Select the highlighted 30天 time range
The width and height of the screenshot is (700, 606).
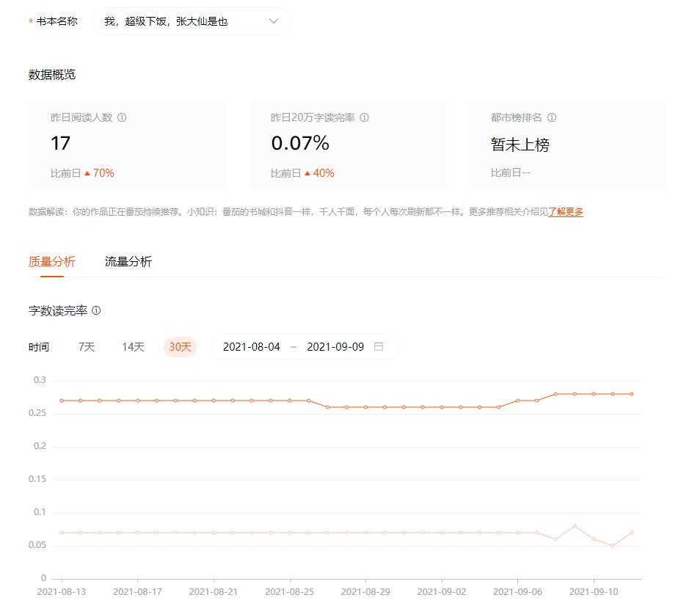179,346
